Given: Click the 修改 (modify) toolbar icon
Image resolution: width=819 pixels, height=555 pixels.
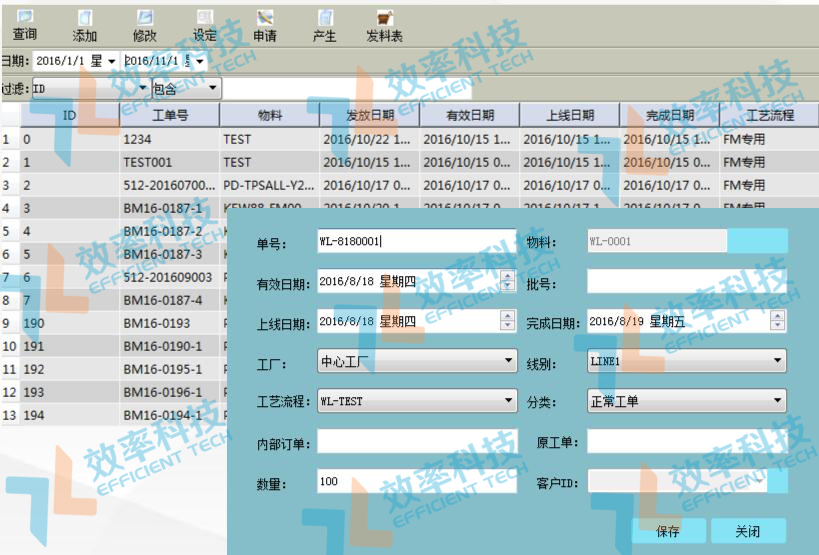Looking at the screenshot, I should point(145,18).
